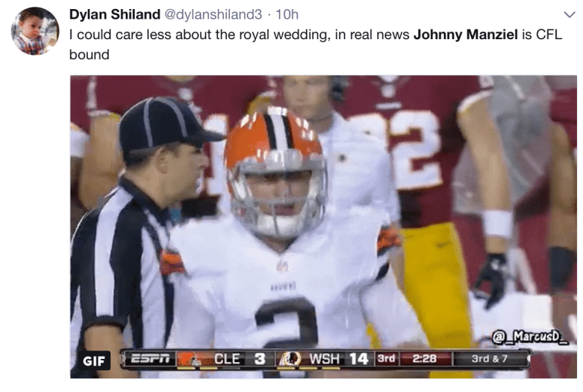Click the Browns helmet logo beside CLE

[190, 359]
